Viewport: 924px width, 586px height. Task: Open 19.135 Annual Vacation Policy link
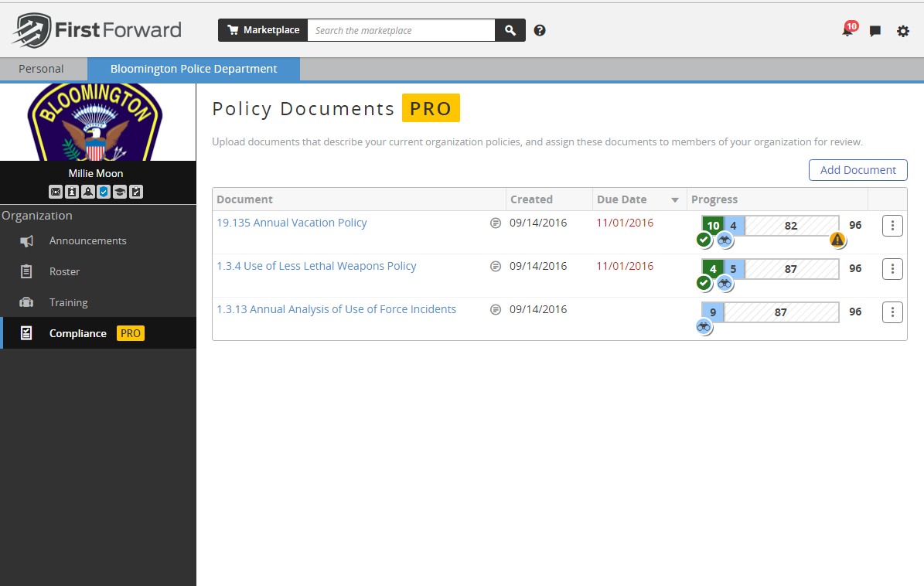click(292, 223)
